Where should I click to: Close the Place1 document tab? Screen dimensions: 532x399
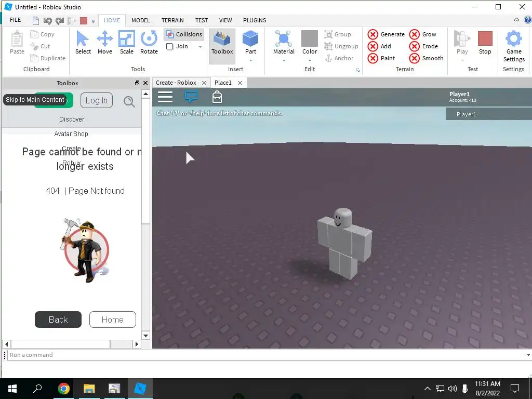[240, 83]
